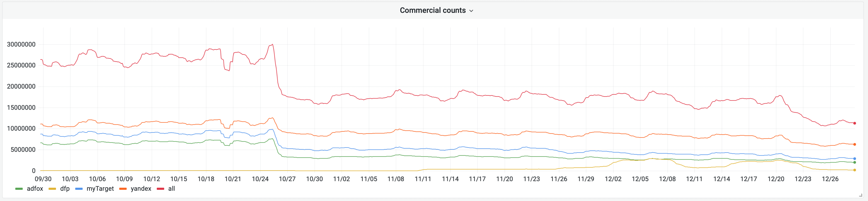Click the 5000000 y-axis label
This screenshot has width=868, height=201.
(x=23, y=150)
